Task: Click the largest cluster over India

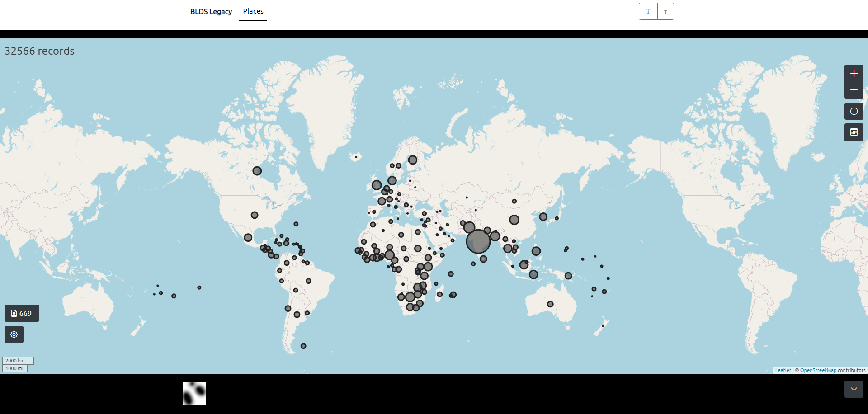Action: [479, 241]
